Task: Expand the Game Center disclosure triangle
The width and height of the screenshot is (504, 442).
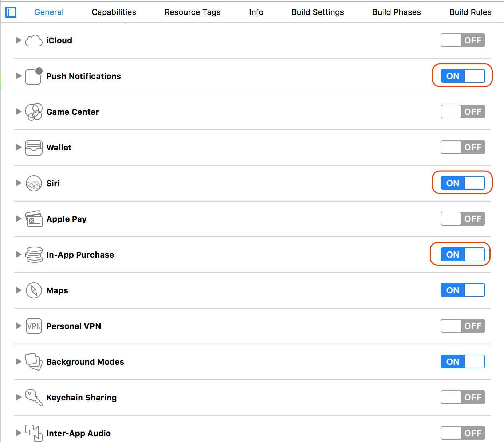Action: click(x=19, y=112)
